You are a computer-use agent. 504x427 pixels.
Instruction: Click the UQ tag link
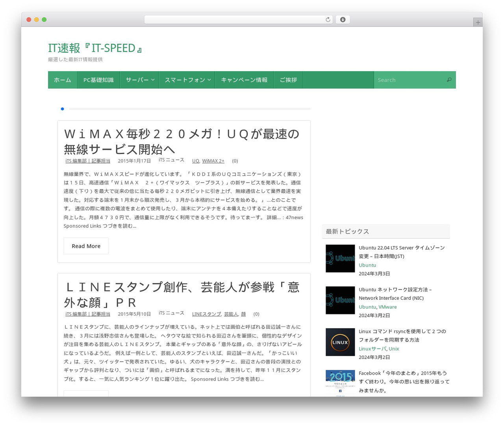pos(196,161)
